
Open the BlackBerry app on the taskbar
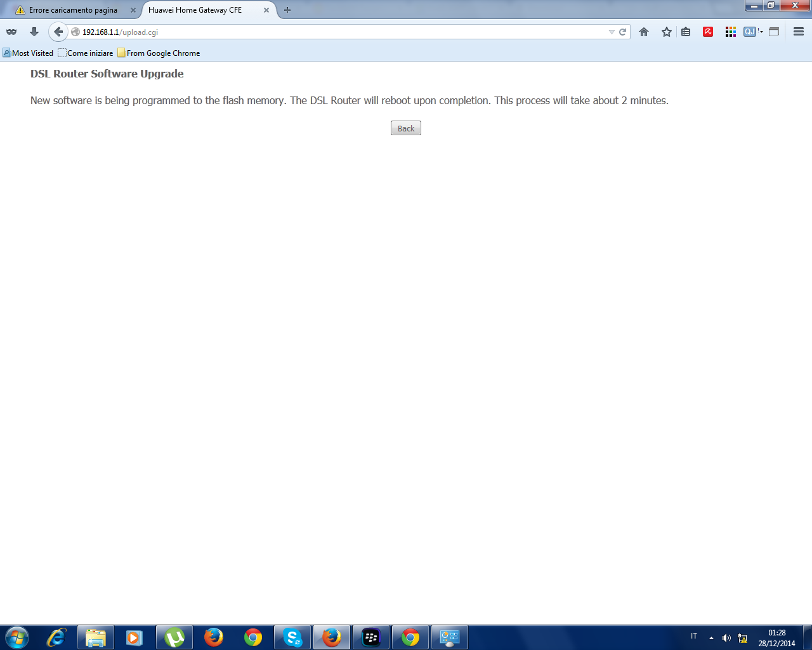tap(371, 637)
